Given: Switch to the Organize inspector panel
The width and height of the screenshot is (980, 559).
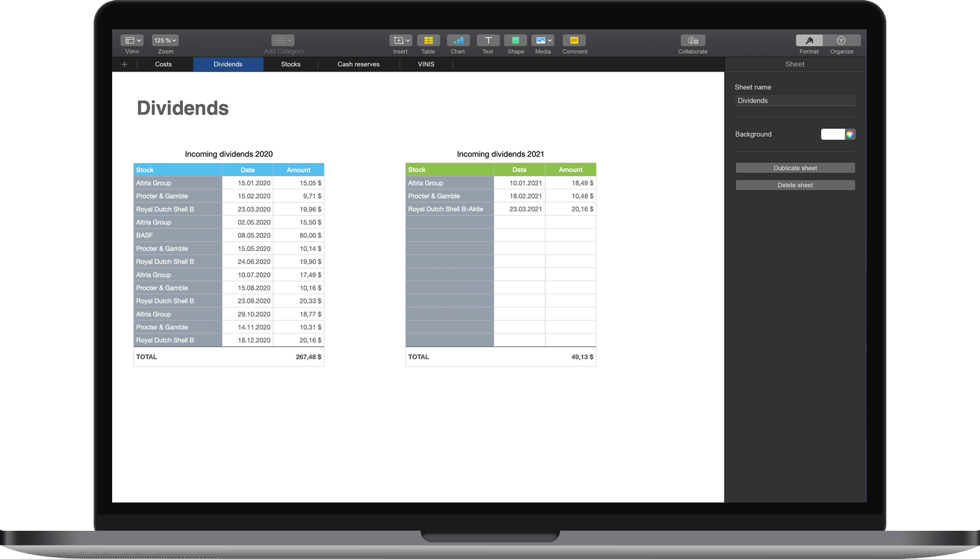Looking at the screenshot, I should [841, 40].
